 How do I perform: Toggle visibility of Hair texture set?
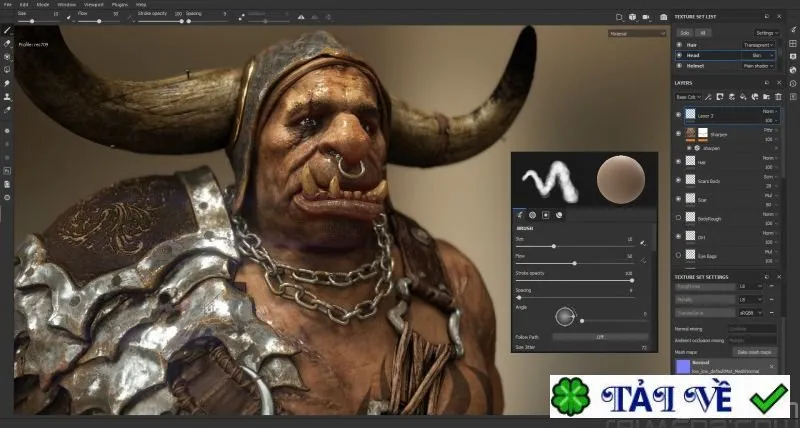tap(679, 45)
